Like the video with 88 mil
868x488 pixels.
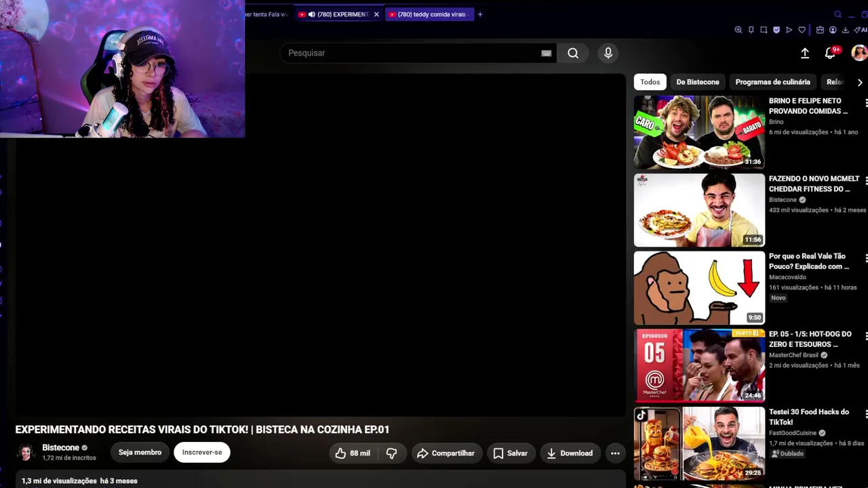pos(353,453)
